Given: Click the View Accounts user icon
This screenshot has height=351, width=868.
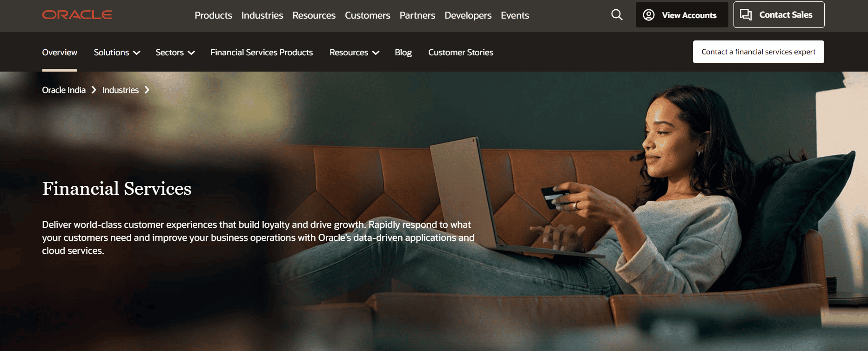Looking at the screenshot, I should point(648,15).
